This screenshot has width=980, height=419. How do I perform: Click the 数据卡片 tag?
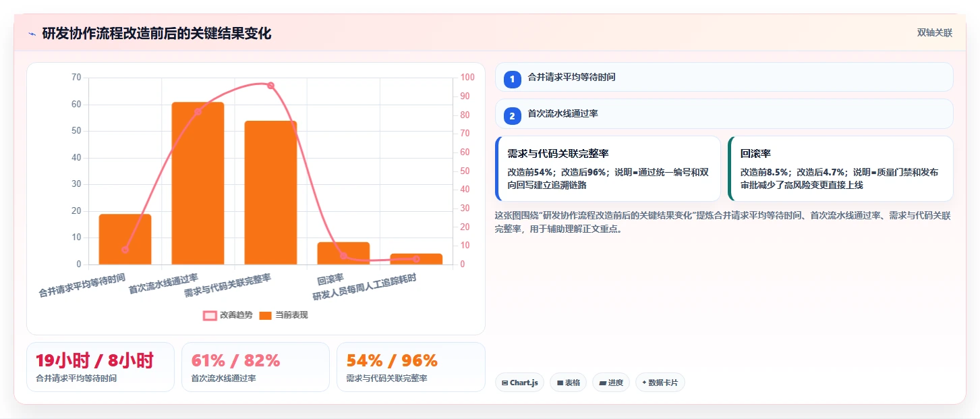(660, 383)
